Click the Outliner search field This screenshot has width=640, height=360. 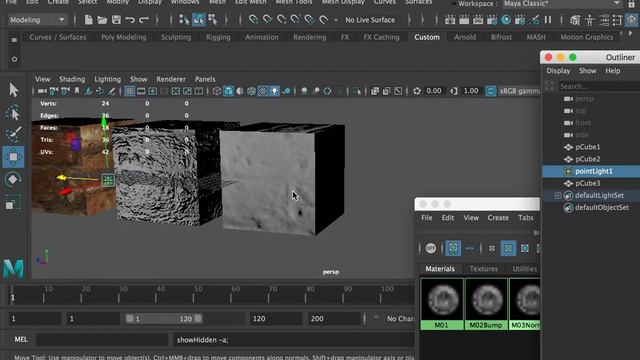(x=598, y=87)
